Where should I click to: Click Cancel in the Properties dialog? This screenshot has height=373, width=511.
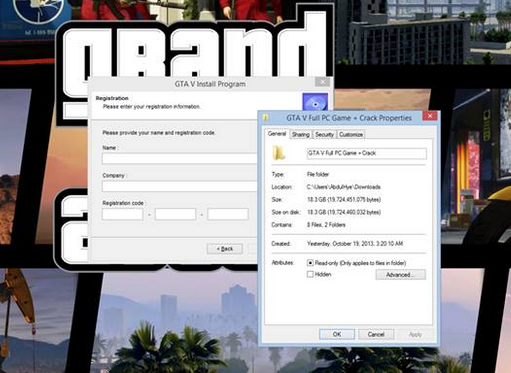click(x=376, y=334)
